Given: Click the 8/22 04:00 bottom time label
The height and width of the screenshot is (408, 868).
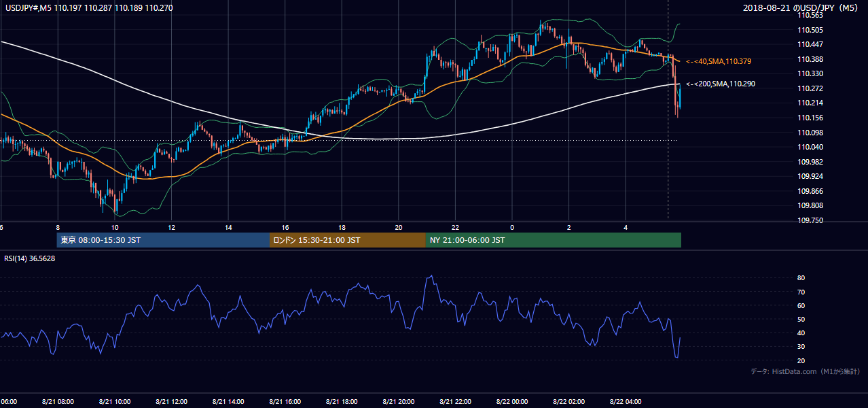Looking at the screenshot, I should tap(626, 402).
